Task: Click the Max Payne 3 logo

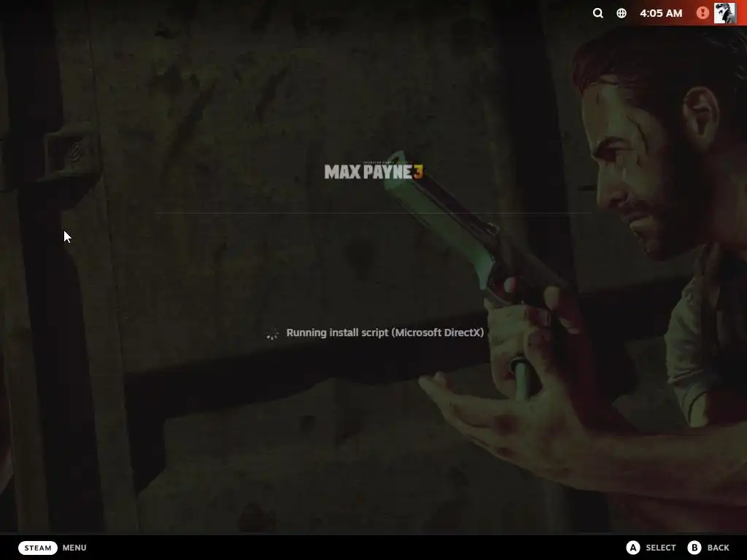Action: (373, 171)
